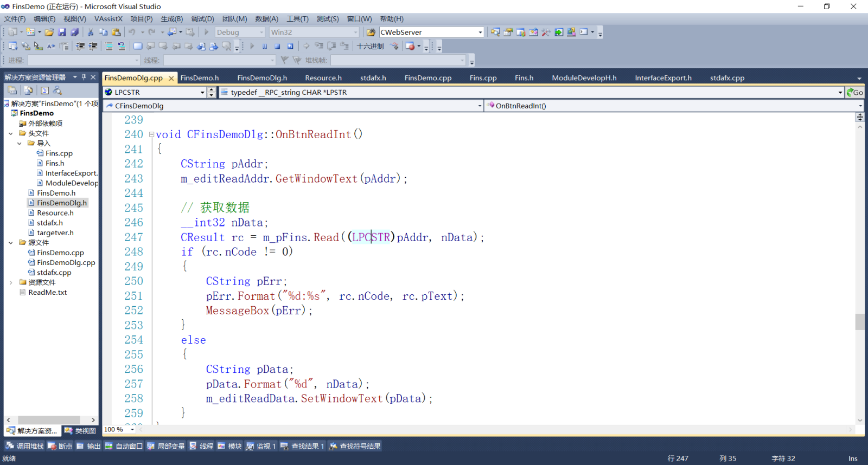Toggle the 十六进制 hexadecimal display button
This screenshot has width=868, height=465.
370,47
